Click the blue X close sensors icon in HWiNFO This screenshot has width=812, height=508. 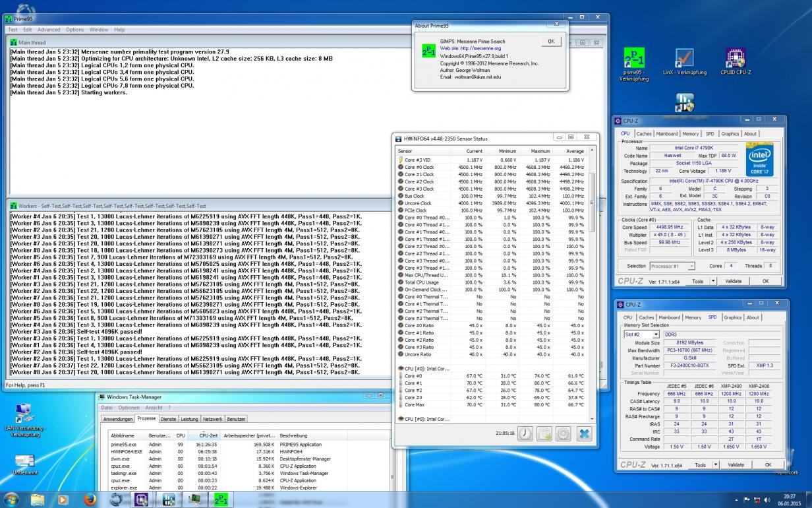tap(584, 433)
